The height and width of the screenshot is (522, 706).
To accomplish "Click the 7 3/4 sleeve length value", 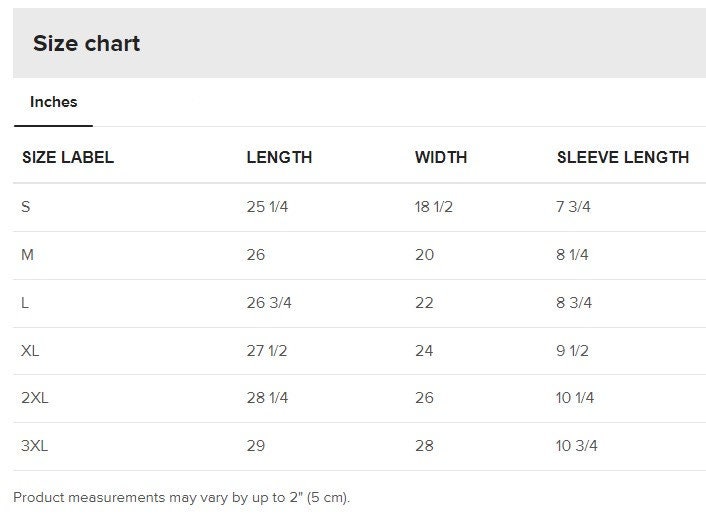I will pyautogui.click(x=573, y=207).
